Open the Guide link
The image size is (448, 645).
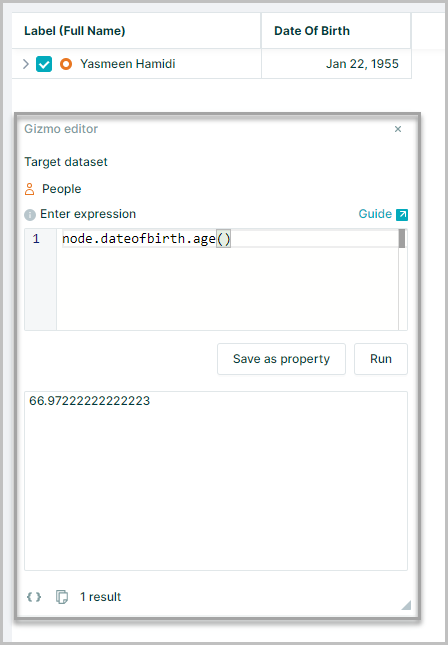click(375, 214)
